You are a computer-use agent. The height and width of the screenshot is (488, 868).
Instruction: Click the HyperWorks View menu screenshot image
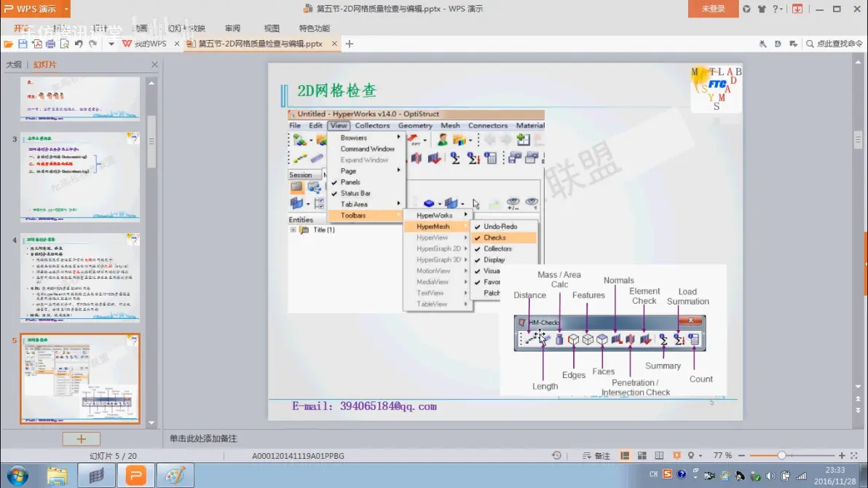[x=417, y=211]
